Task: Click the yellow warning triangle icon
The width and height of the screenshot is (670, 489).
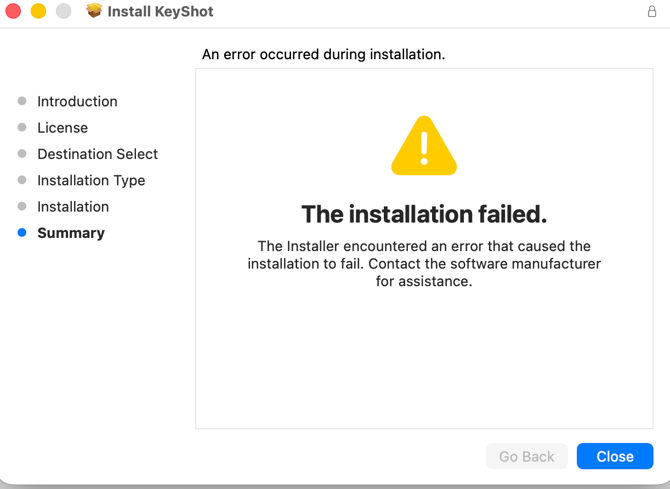Action: point(424,147)
